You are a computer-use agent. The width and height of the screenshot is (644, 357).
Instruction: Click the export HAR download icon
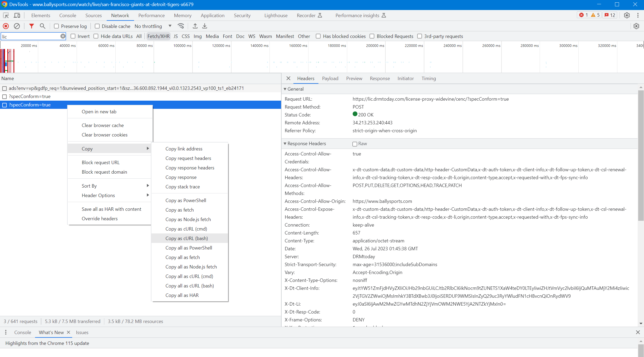(205, 26)
